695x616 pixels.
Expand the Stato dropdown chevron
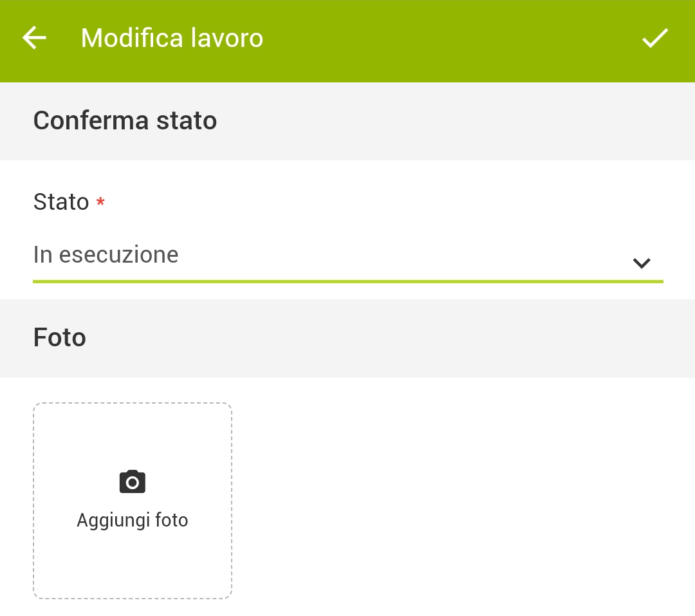pos(642,263)
